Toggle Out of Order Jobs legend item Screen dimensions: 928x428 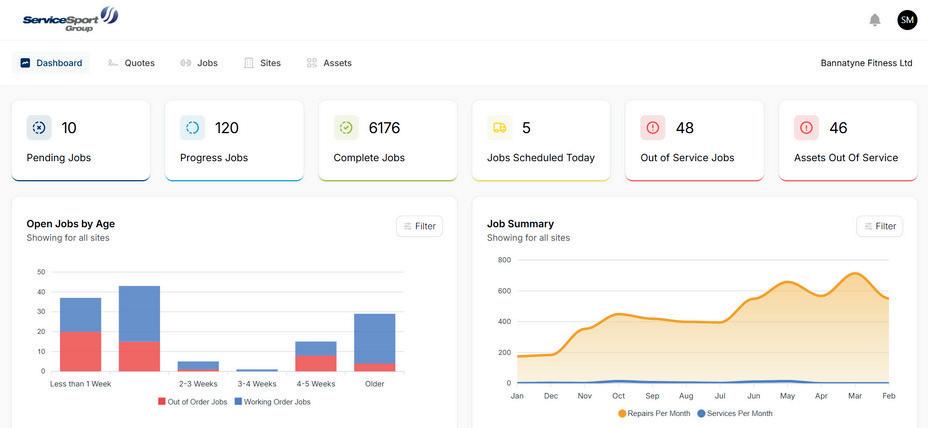(x=192, y=401)
